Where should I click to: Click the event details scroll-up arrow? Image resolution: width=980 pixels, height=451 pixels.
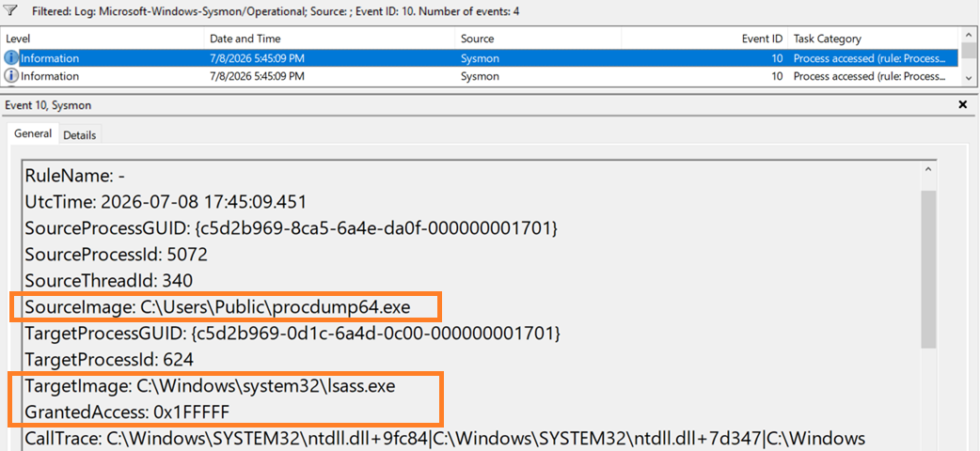(x=929, y=170)
